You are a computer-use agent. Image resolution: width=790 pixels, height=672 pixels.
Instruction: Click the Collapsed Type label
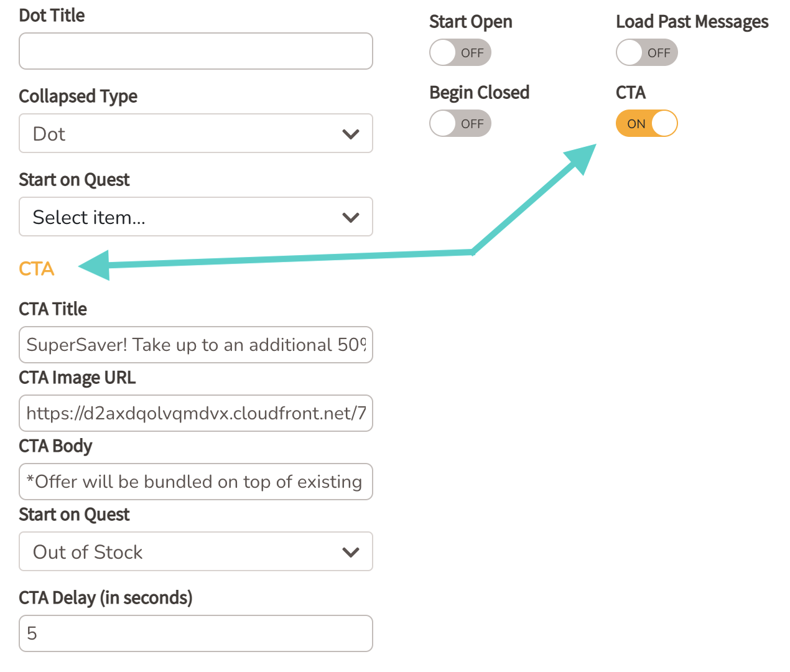tap(78, 96)
